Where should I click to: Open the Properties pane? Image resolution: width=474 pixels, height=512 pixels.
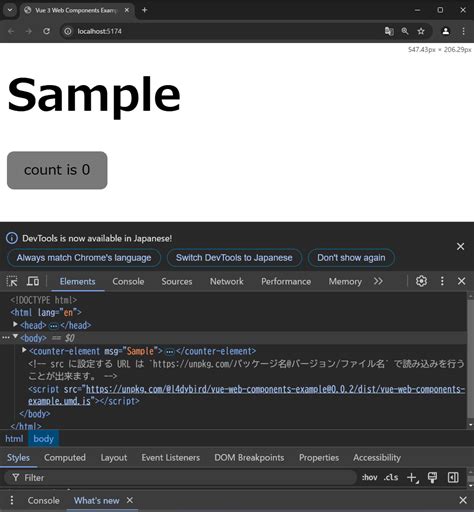319,458
